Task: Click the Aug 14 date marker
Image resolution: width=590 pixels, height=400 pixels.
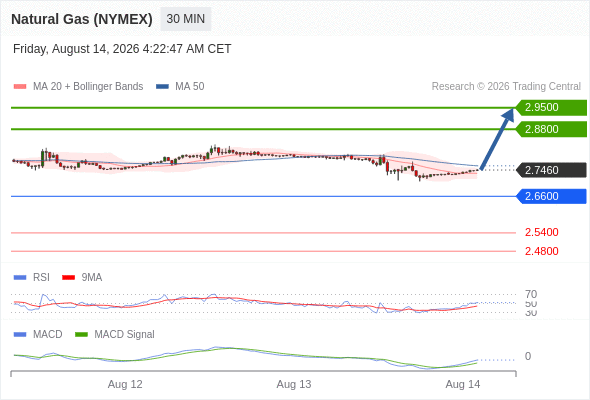Action: (463, 384)
